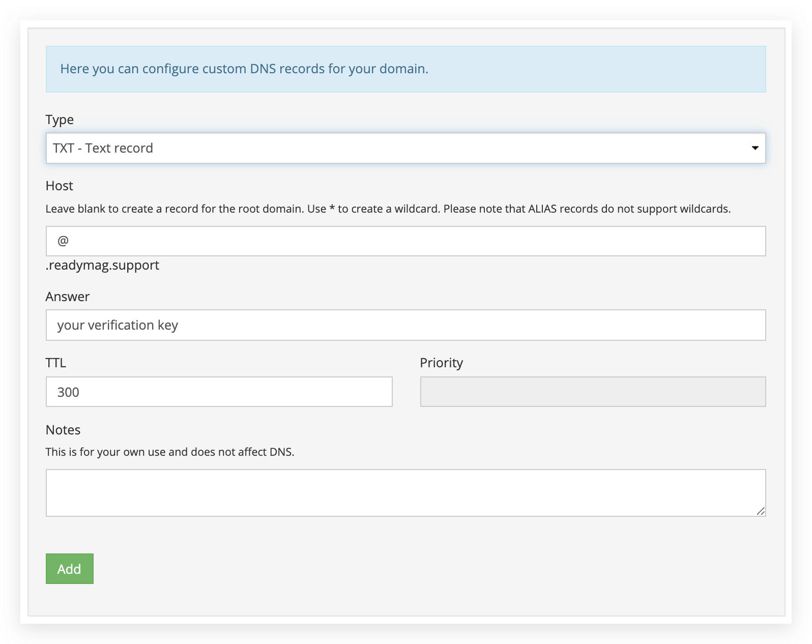
Task: Click the TTL field label
Action: click(56, 363)
